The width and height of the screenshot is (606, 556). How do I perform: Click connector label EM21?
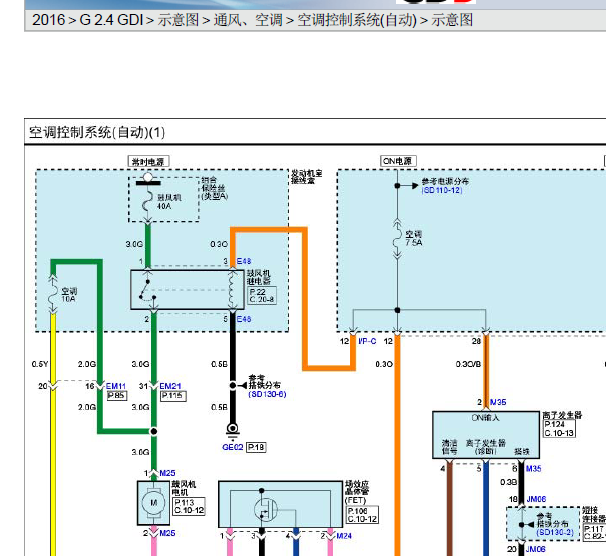coord(170,386)
